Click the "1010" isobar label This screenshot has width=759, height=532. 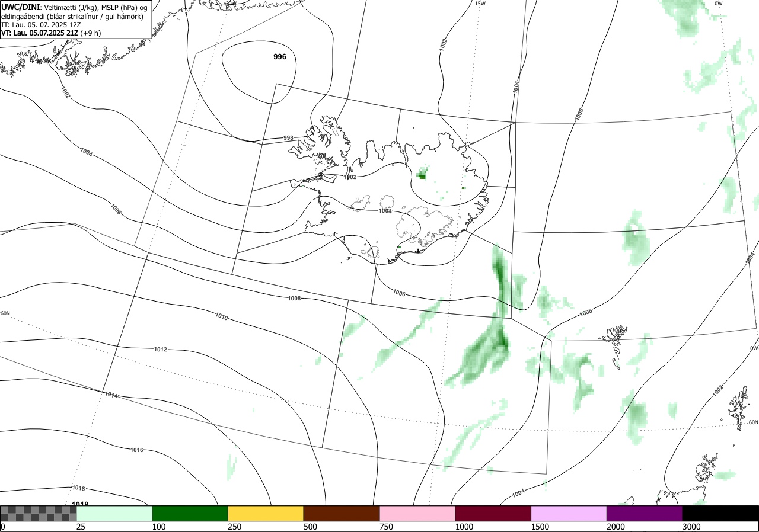[222, 317]
